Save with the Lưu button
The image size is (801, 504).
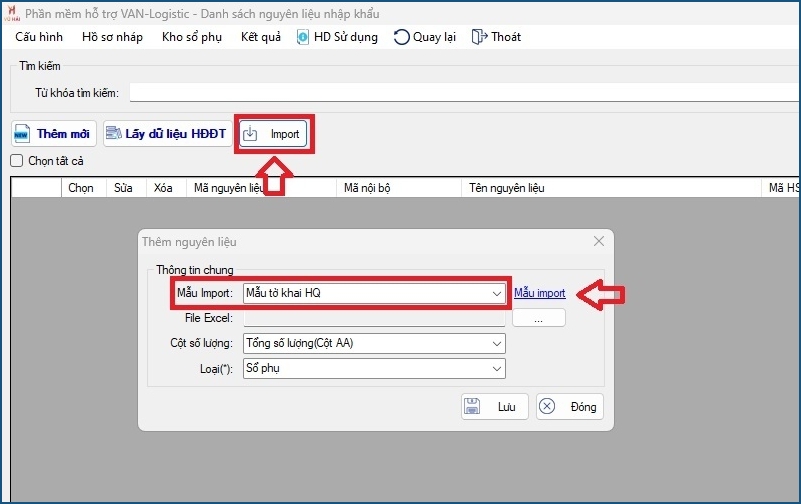(494, 407)
